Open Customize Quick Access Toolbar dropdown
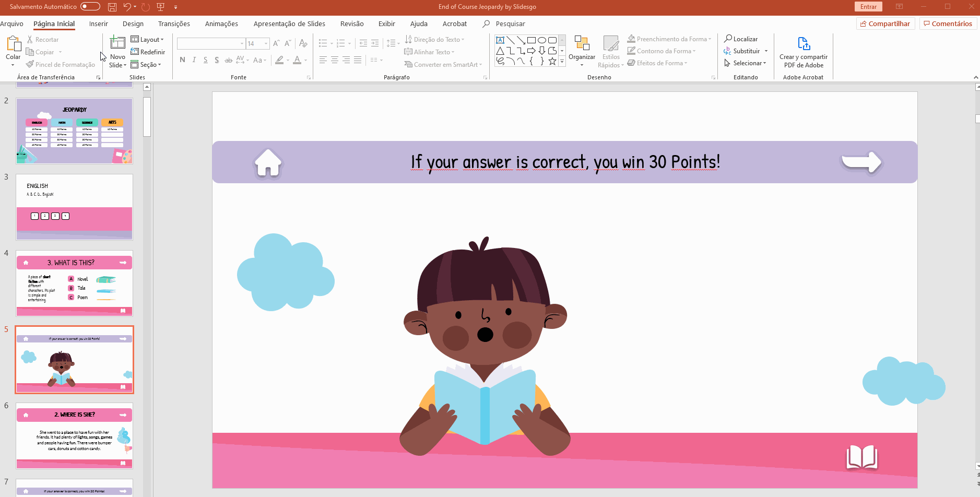 (175, 7)
